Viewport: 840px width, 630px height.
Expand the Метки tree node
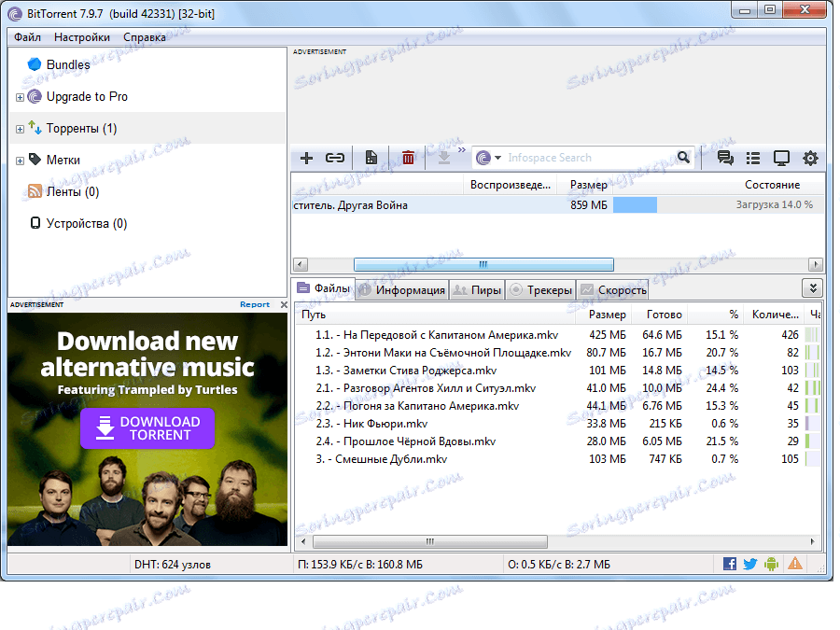point(20,161)
